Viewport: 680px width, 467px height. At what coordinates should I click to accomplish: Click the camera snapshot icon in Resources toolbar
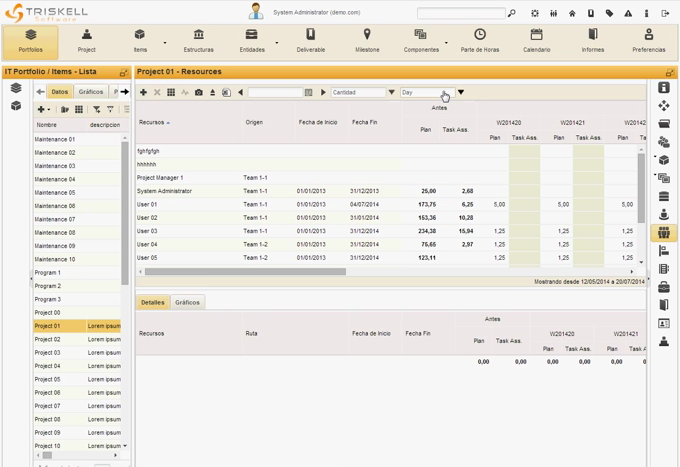[199, 92]
